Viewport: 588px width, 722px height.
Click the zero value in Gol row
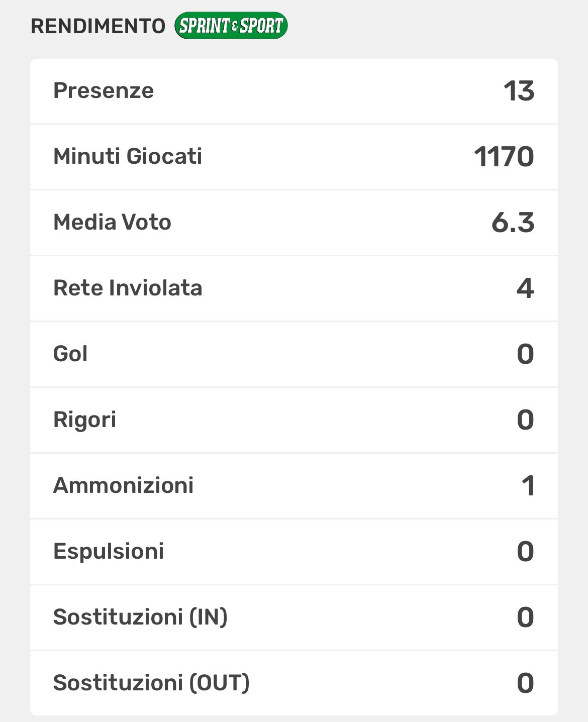[525, 354]
